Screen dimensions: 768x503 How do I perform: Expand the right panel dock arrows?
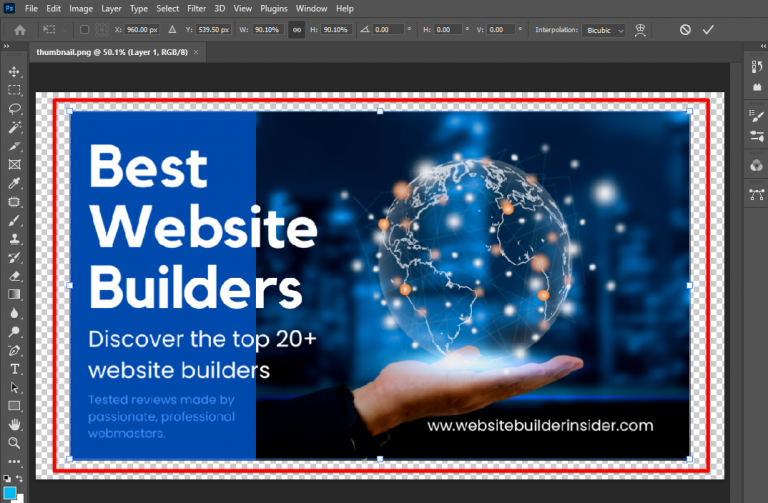point(763,46)
